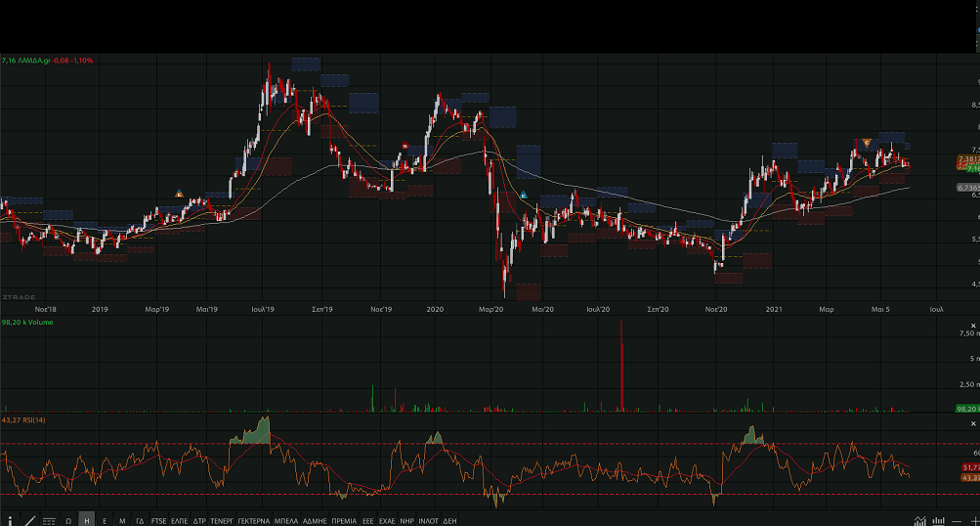This screenshot has height=526, width=980.
Task: Click the orange triangle marker near Μαϊ'19
Action: [179, 194]
